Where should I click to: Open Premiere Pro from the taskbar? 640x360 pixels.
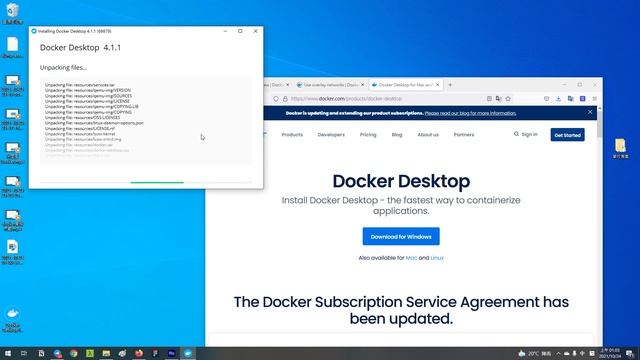coord(171,353)
